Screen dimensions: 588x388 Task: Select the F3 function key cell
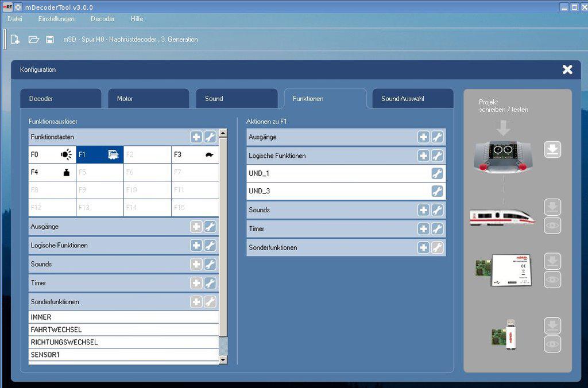tap(195, 155)
